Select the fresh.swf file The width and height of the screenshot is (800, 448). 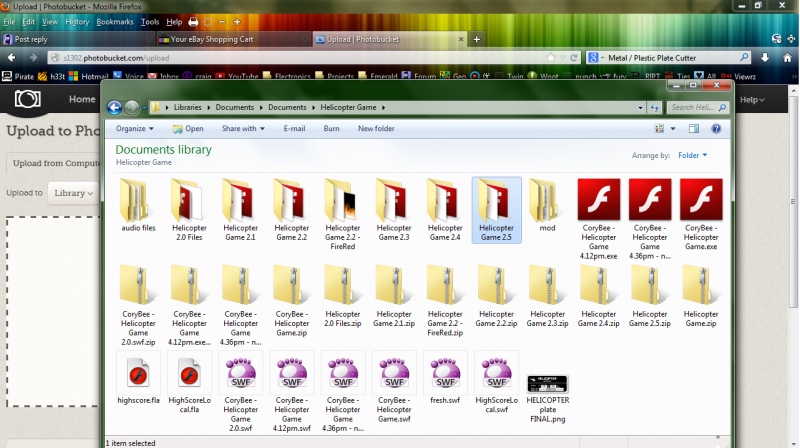tap(445, 378)
